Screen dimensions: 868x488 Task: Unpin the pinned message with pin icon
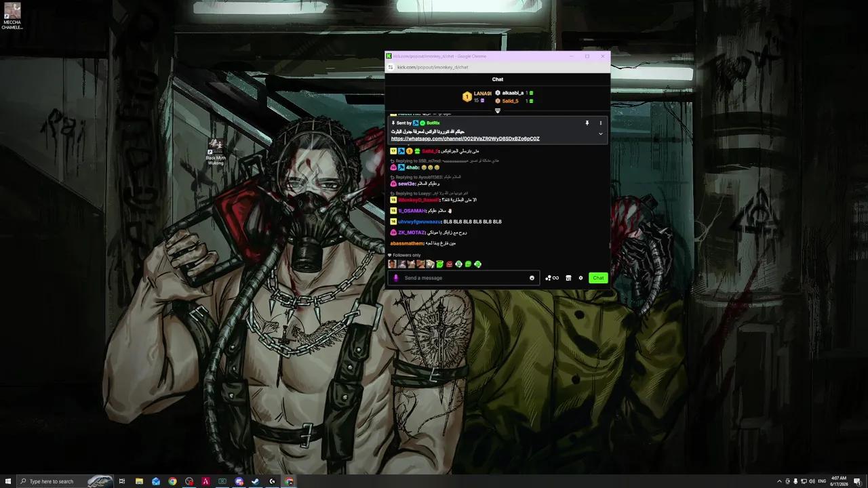pyautogui.click(x=587, y=123)
